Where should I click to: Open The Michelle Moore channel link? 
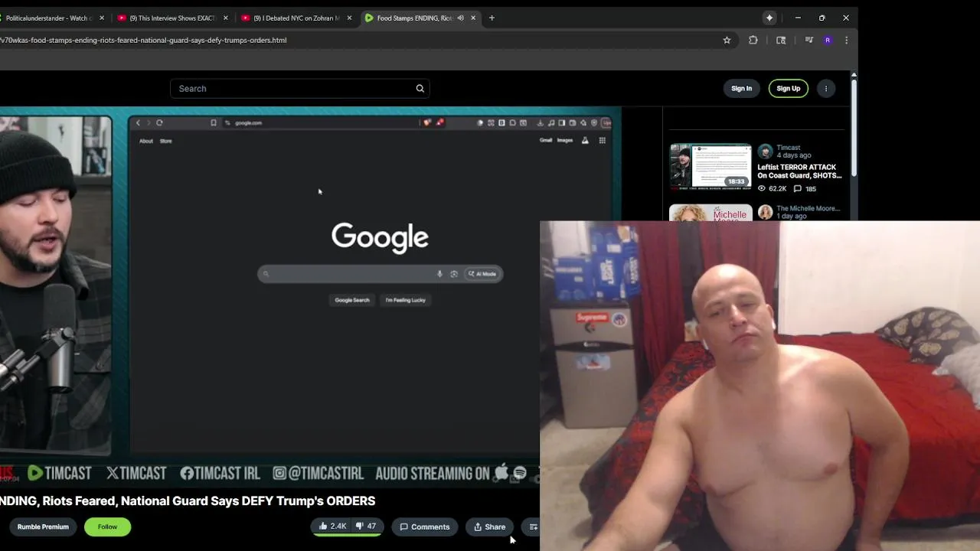(x=808, y=208)
